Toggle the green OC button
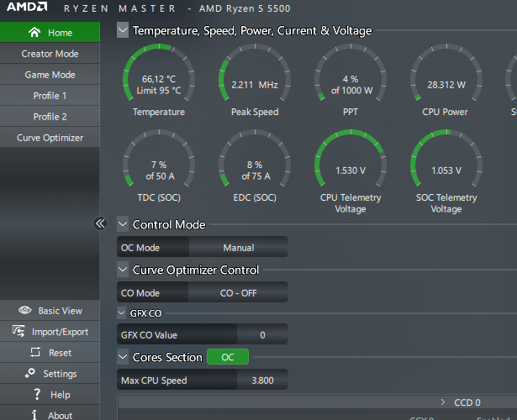The height and width of the screenshot is (420, 517). tap(228, 357)
